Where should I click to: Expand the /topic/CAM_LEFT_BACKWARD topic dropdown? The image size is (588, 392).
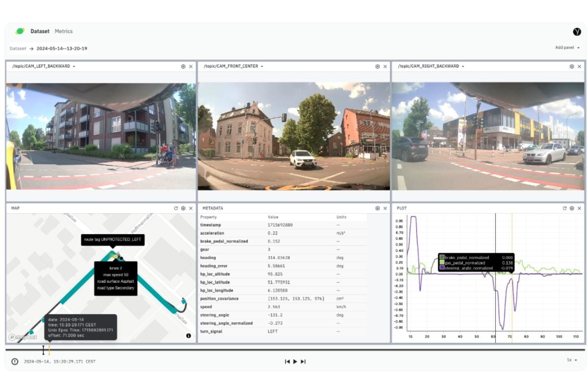point(74,66)
